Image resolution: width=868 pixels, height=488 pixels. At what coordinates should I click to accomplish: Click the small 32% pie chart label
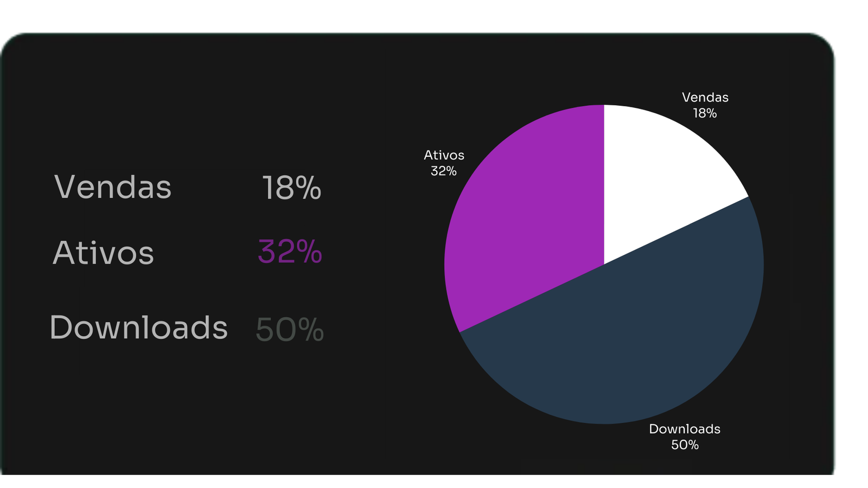click(444, 171)
